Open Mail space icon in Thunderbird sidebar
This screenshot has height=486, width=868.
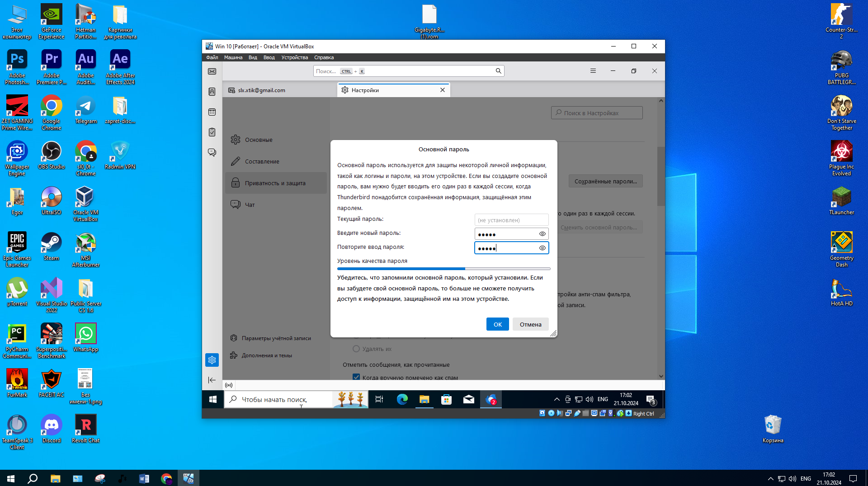point(212,71)
